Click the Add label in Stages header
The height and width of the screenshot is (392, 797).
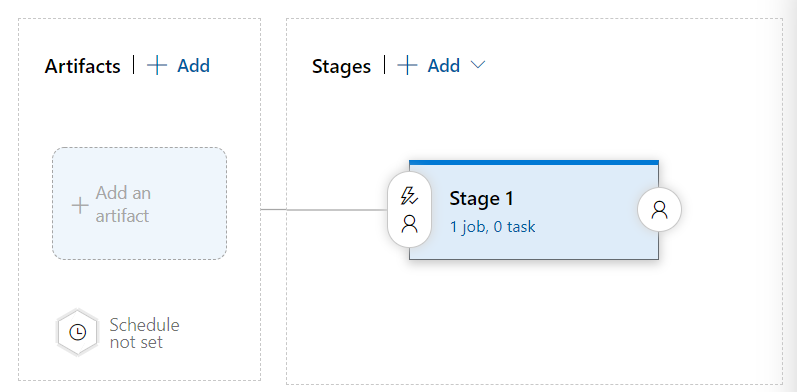pyautogui.click(x=444, y=66)
